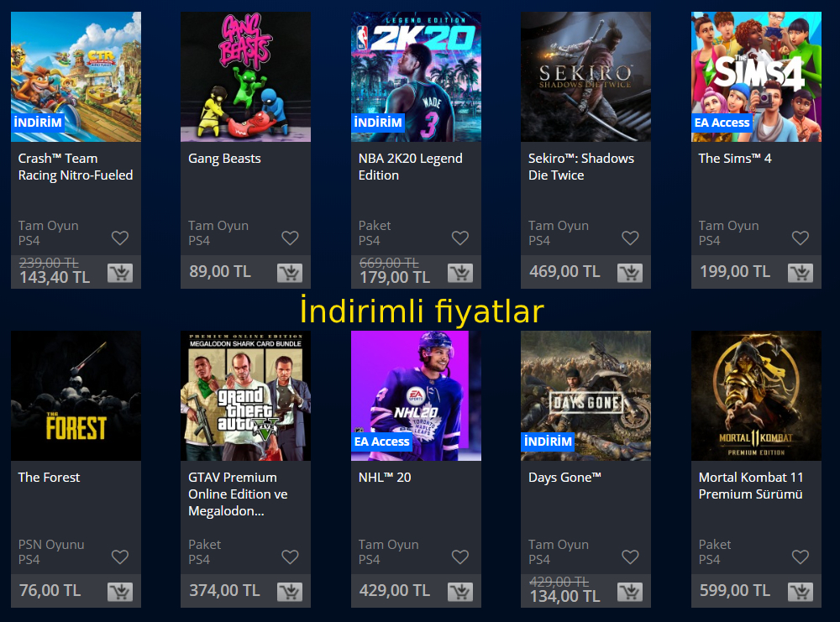
Task: Add Gang Beasts to cart
Action: coord(290,273)
